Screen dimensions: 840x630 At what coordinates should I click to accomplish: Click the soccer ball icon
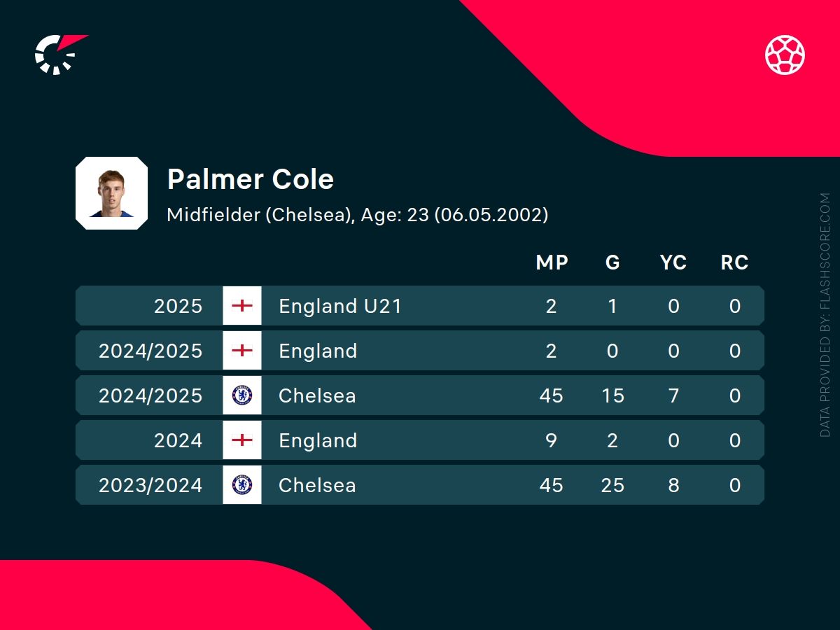785,55
